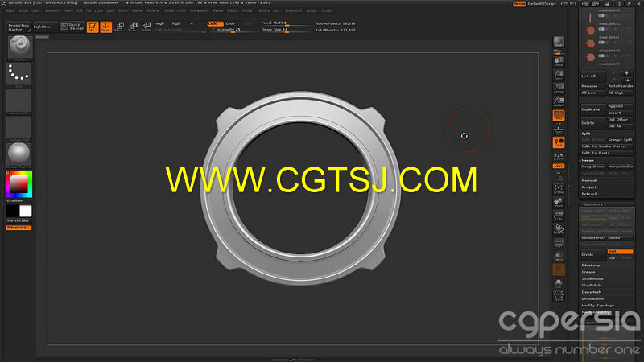Select the Move transform tool in top shelf

pos(119,27)
